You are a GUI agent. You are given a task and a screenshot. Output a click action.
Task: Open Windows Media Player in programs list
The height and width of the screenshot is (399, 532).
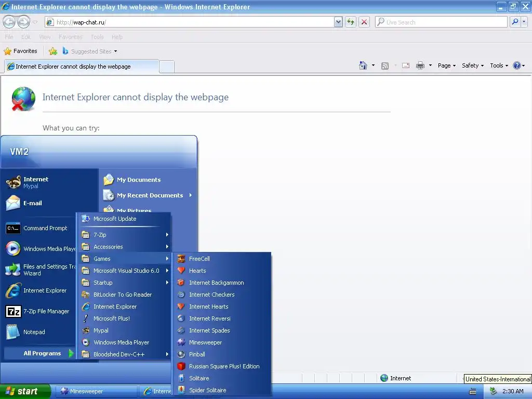coord(124,342)
